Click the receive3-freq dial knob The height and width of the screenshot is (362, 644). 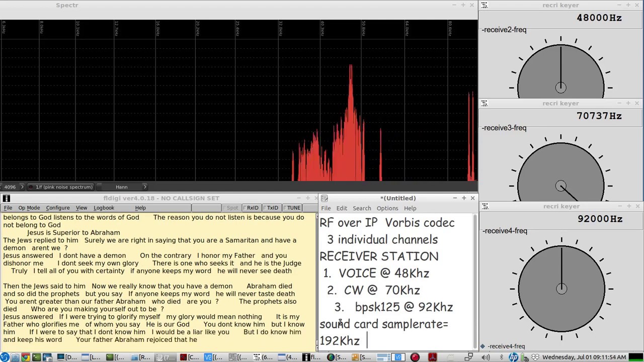(561, 171)
